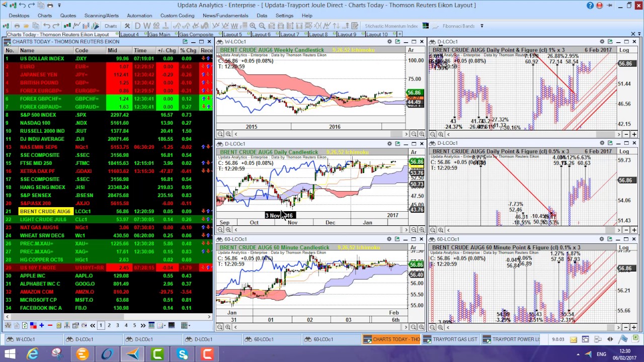Open quick access toolbar dropdown arrow

point(59,6)
